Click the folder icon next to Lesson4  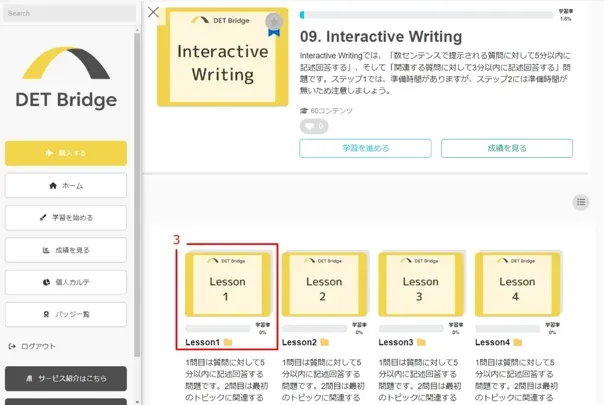[518, 342]
